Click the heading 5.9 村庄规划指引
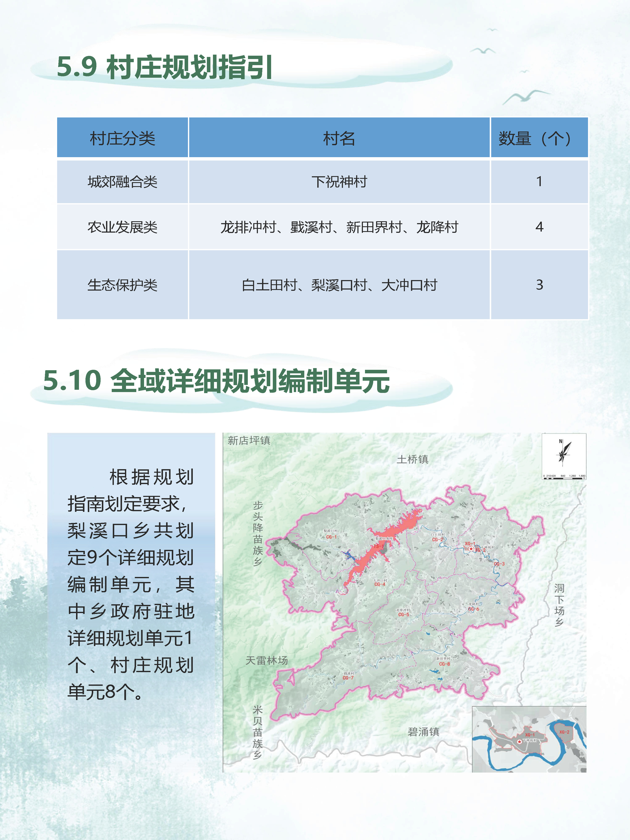 coord(164,67)
